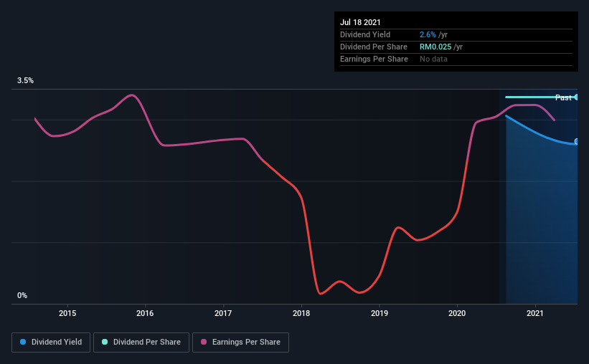Screen dimensions: 589x364
Task: Click the pink Earnings Per Share legend dot
Action: point(204,342)
